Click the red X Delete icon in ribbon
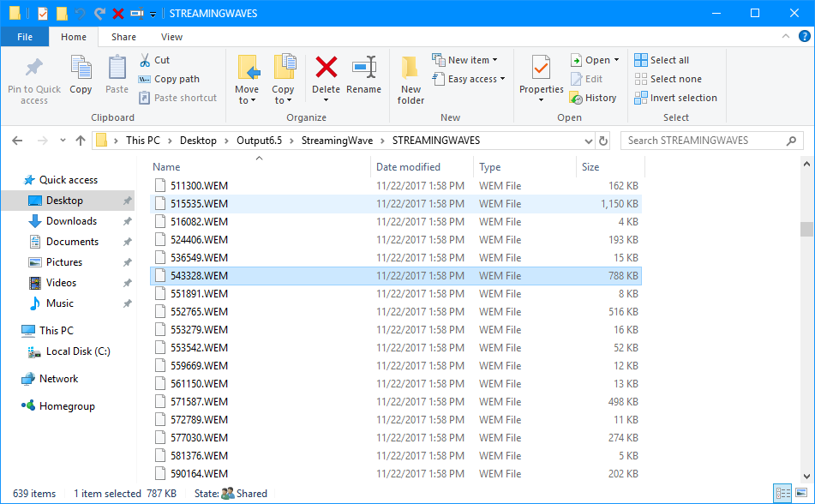This screenshot has width=815, height=504. click(326, 68)
